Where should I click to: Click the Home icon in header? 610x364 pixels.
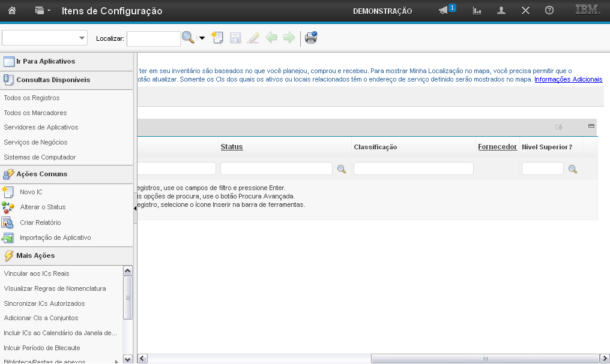point(11,11)
